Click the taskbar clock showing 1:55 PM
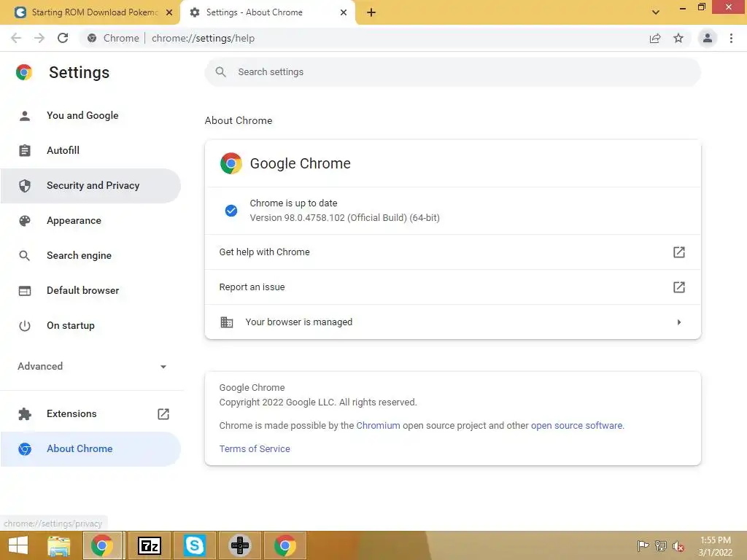747x560 pixels. [x=715, y=546]
